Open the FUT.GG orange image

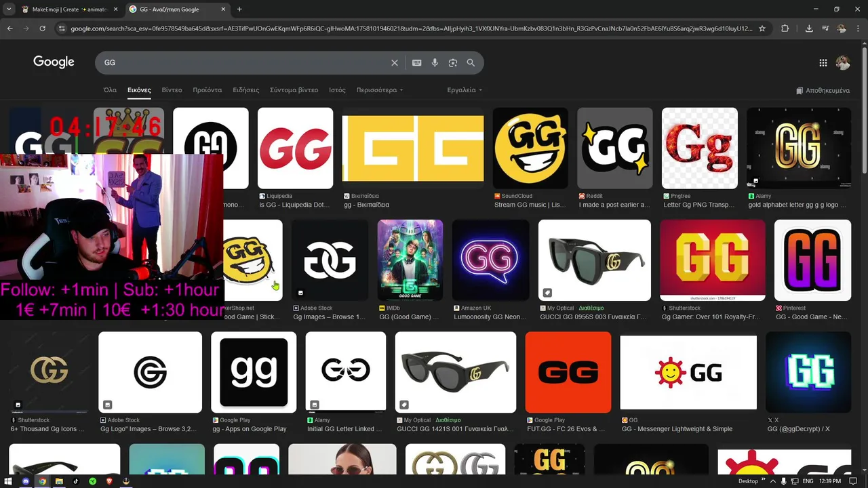coord(568,372)
